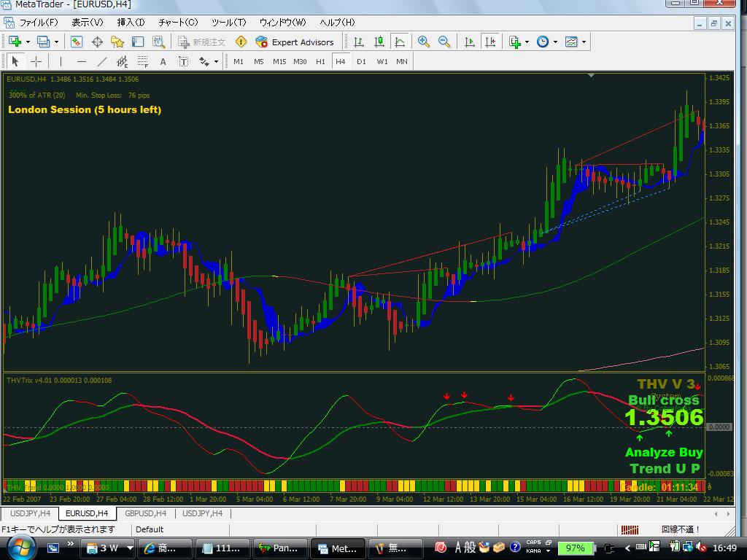Select the EURUSD,H4 chart tab
The image size is (747, 560).
click(x=87, y=513)
